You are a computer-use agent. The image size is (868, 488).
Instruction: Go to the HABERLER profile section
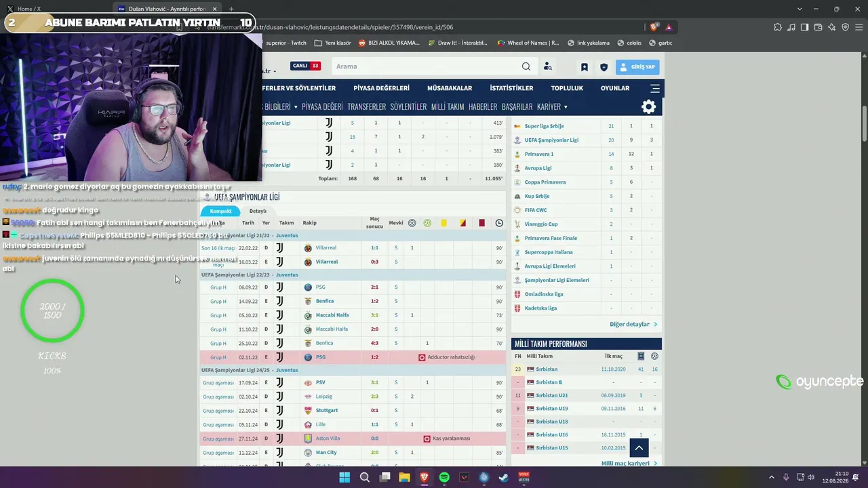483,106
